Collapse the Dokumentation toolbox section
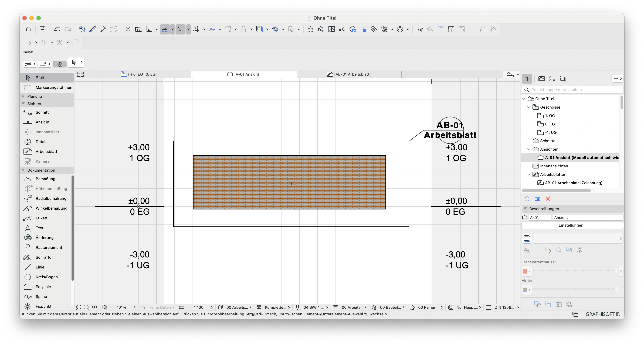644x345 pixels. click(x=23, y=170)
